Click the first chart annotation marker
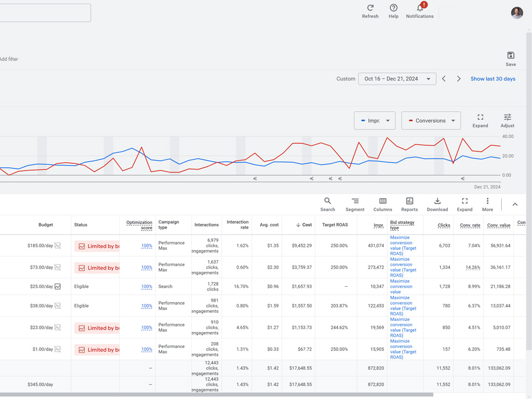 [x=255, y=178]
